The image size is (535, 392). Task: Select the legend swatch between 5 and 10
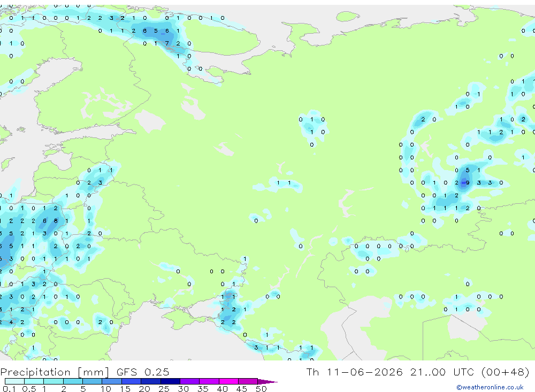pos(92,381)
